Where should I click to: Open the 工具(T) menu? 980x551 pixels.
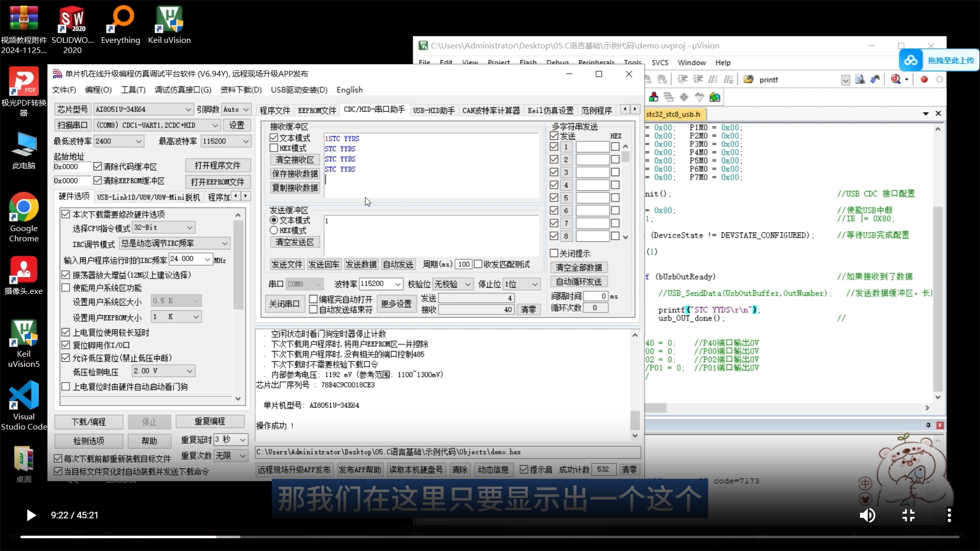133,90
